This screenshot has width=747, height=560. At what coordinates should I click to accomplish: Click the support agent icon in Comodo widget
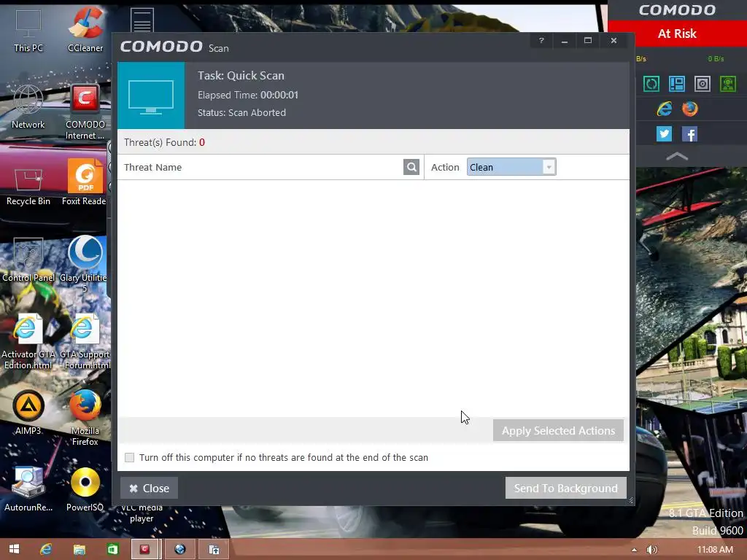click(x=728, y=84)
